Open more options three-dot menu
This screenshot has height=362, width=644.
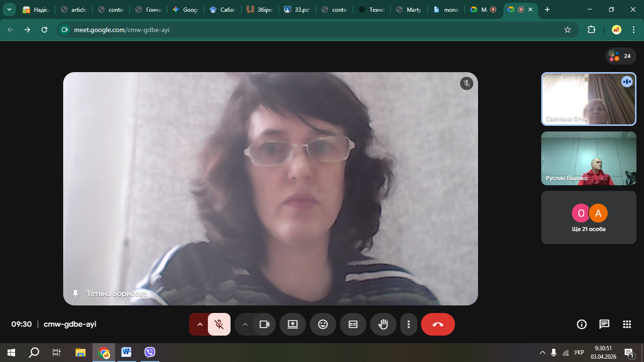(x=409, y=324)
